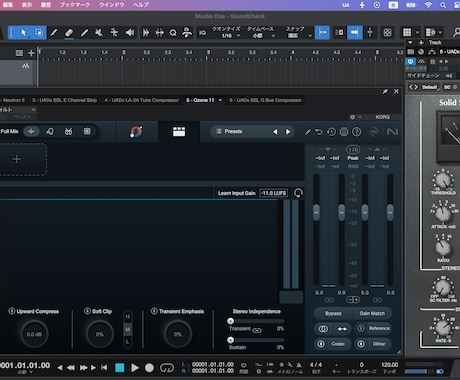Open the Ozone settings gear icon

(344, 132)
